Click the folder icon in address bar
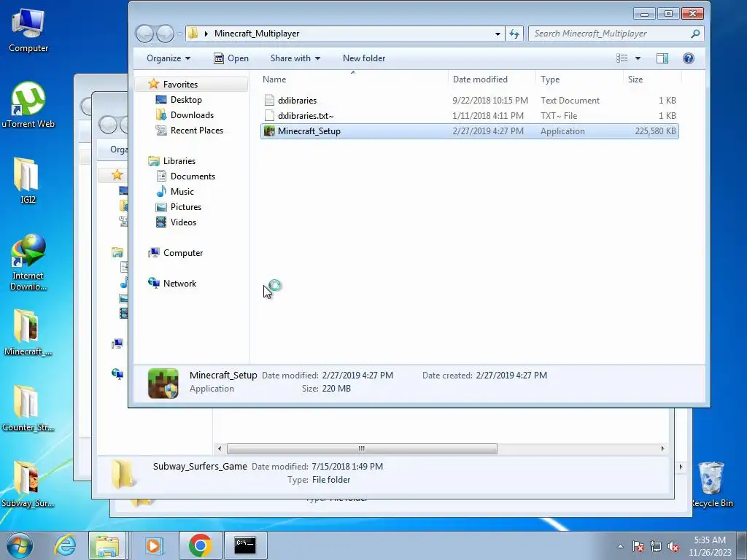The image size is (747, 560). click(193, 34)
